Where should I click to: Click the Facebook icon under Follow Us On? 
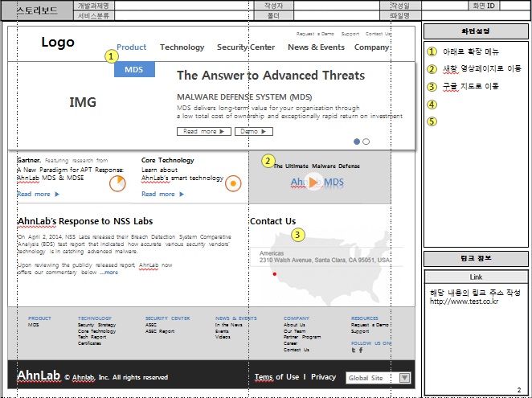361,350
